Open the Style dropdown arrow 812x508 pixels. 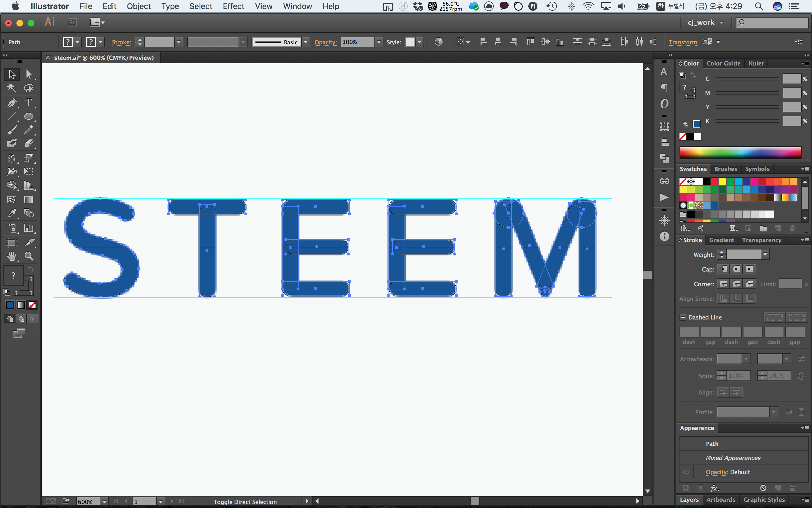tap(420, 42)
